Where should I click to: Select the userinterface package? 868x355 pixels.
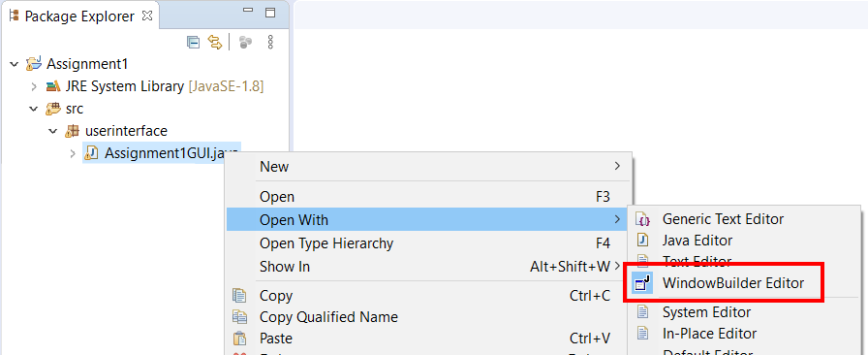click(x=126, y=131)
